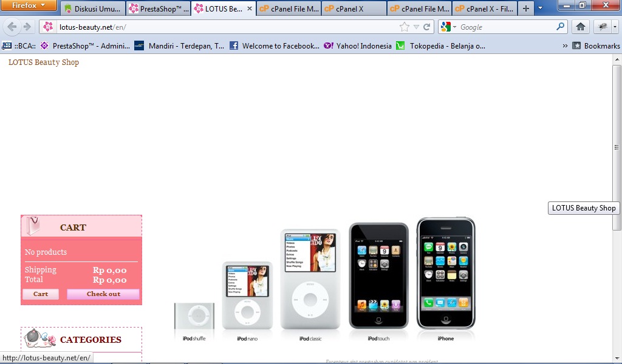The image size is (622, 364).
Task: Click the Check out button
Action: [x=103, y=294]
